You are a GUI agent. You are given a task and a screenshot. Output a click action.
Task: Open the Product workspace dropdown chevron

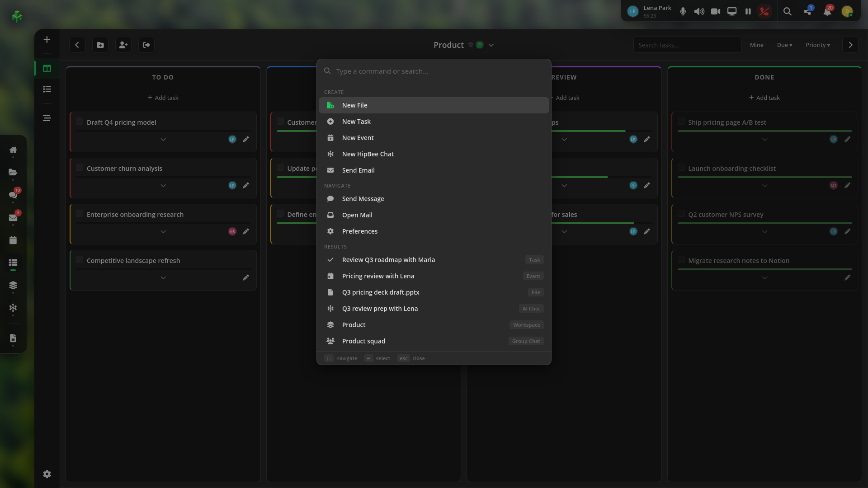pyautogui.click(x=491, y=45)
